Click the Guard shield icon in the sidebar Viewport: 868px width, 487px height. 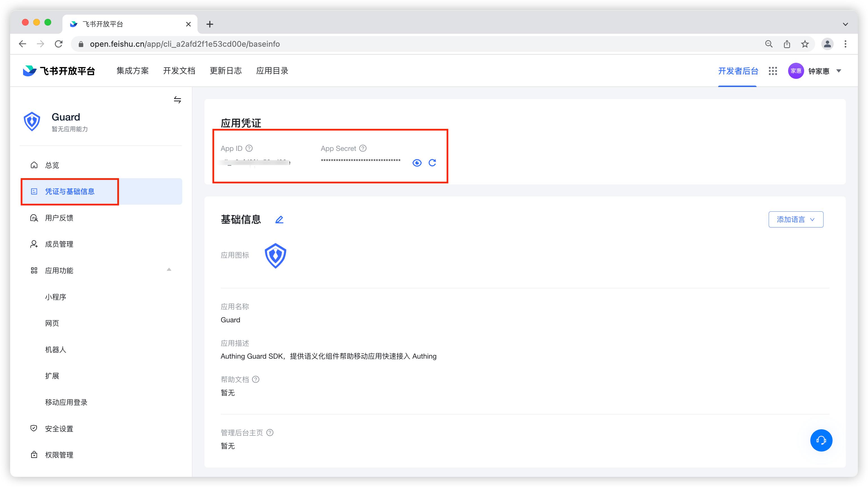click(x=32, y=121)
